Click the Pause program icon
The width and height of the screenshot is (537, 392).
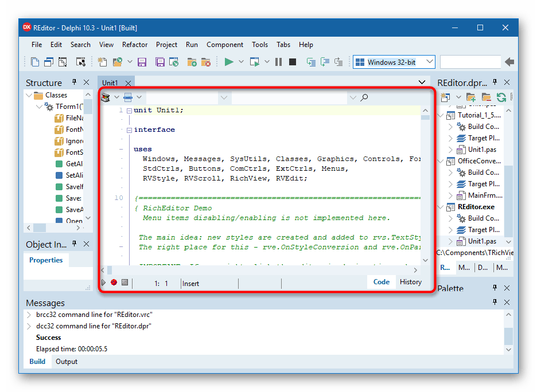coord(278,62)
